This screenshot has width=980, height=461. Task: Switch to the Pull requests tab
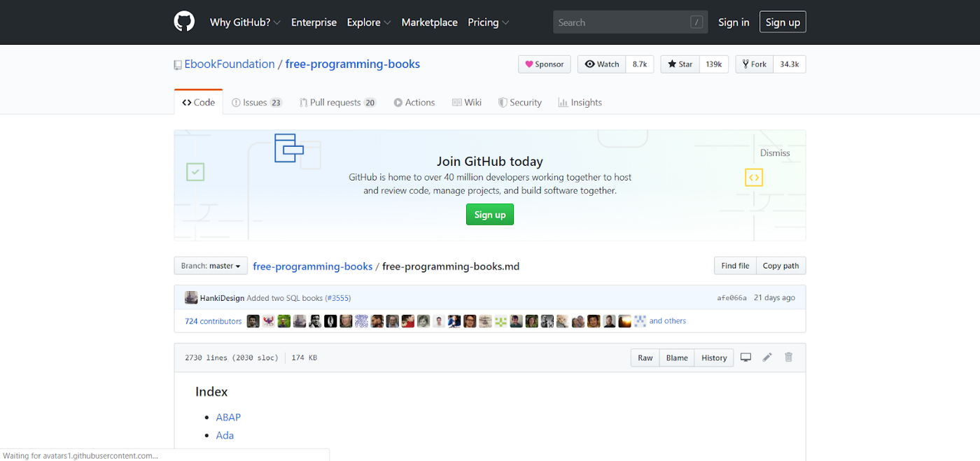pyautogui.click(x=338, y=102)
